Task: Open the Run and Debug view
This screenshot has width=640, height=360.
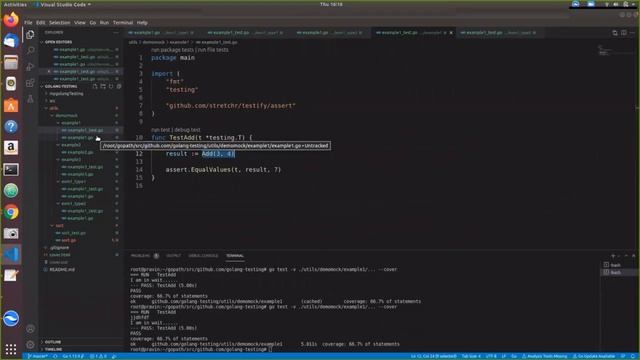Action: click(x=30, y=67)
